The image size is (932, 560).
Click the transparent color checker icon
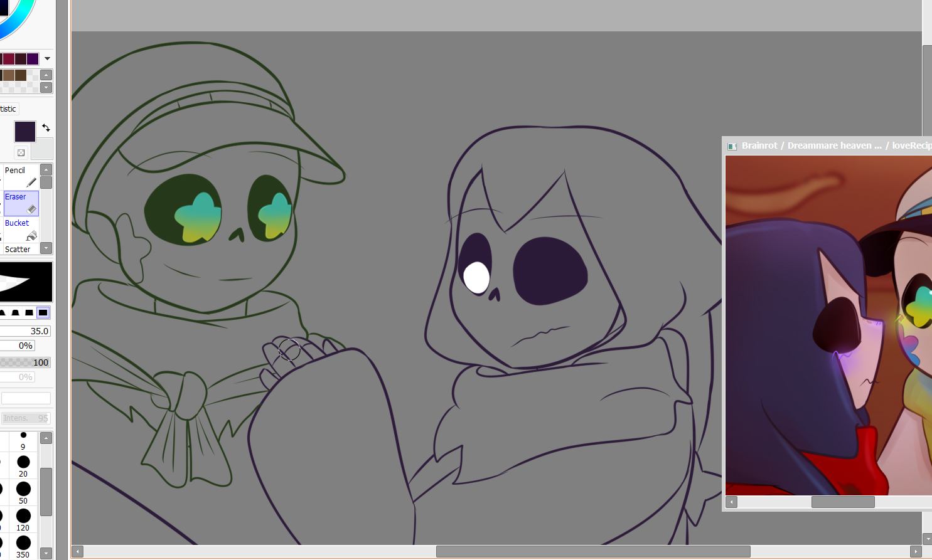coord(21,152)
